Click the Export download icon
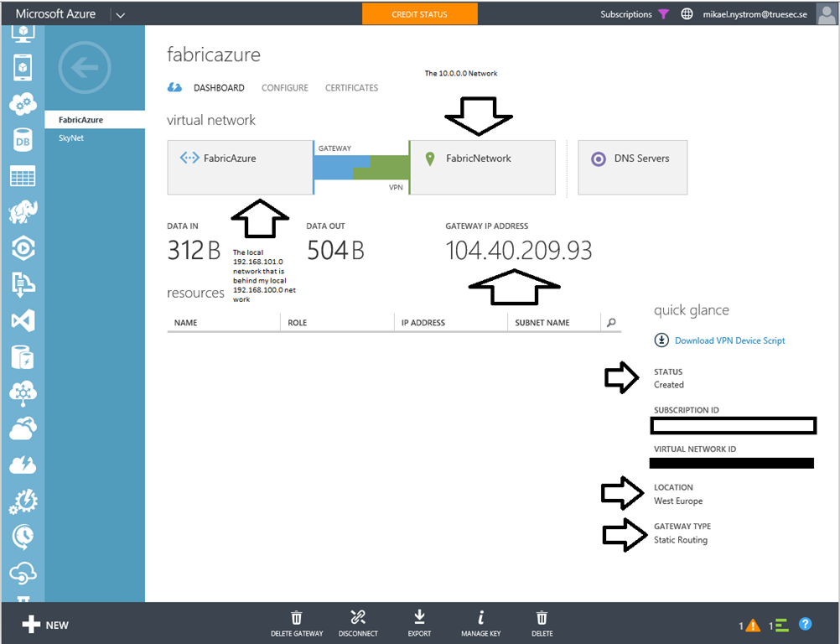This screenshot has width=840, height=644. click(x=419, y=618)
